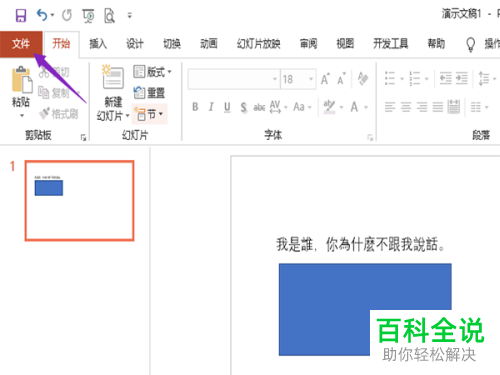Viewport: 500px width, 375px height.
Task: Align text left icon
Action: [390, 107]
